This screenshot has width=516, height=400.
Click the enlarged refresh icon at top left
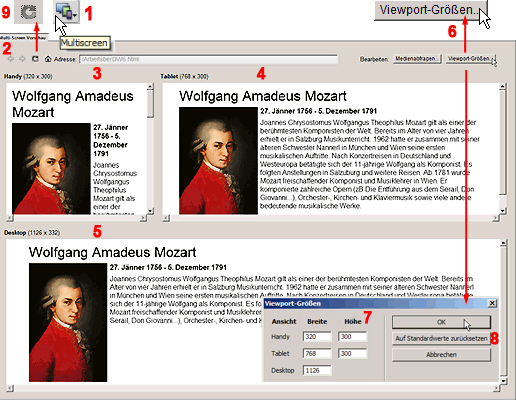tap(28, 12)
